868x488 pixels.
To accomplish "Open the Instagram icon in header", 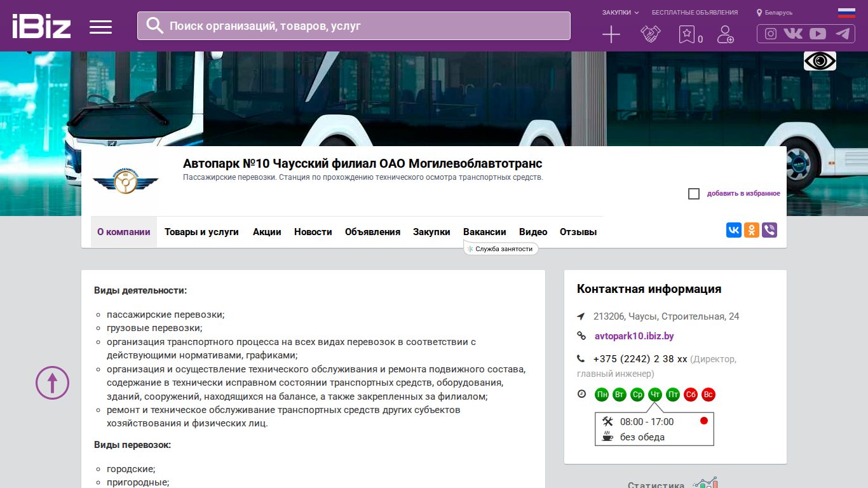I will point(771,34).
